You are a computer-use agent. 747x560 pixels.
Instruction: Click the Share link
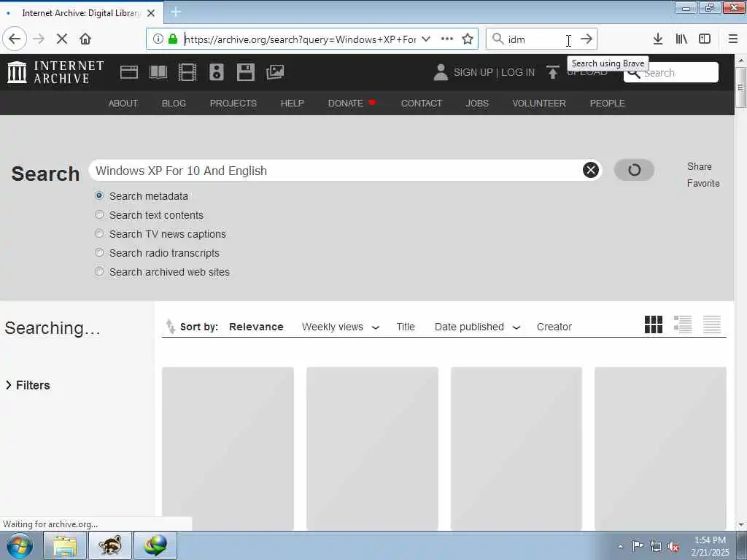pos(700,167)
